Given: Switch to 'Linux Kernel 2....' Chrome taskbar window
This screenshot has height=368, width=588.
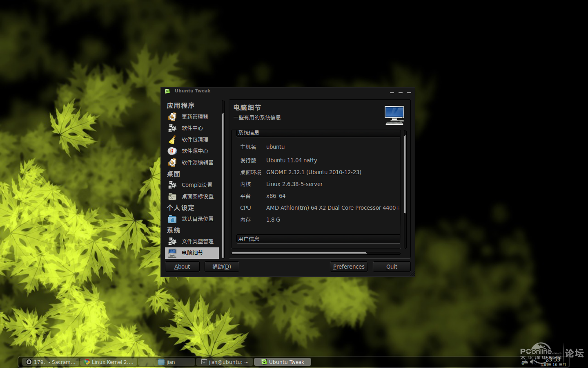Looking at the screenshot, I should click(x=109, y=362).
